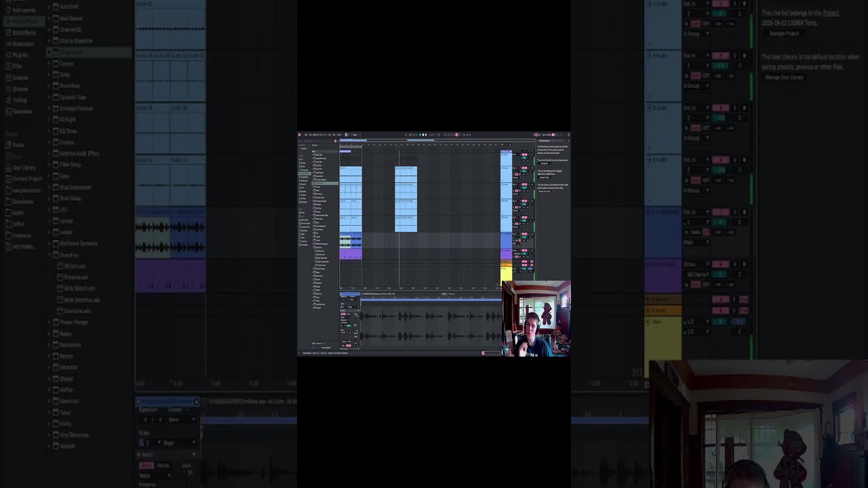Start playback with the green Play button
The width and height of the screenshot is (868, 488).
[x=420, y=135]
